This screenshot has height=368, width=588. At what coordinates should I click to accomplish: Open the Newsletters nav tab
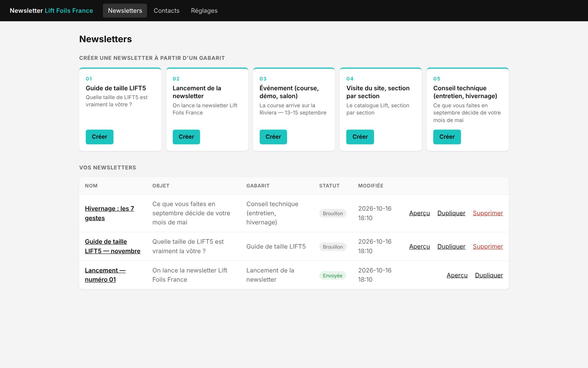(x=125, y=10)
